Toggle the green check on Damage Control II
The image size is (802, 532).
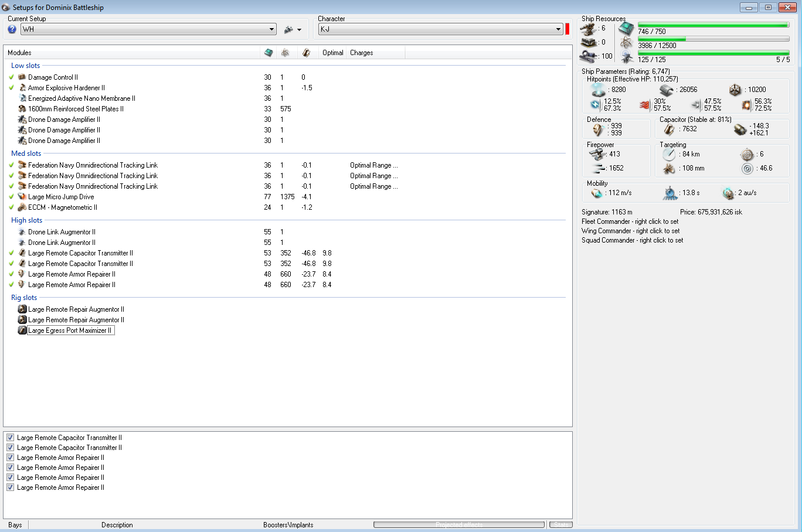(x=11, y=77)
